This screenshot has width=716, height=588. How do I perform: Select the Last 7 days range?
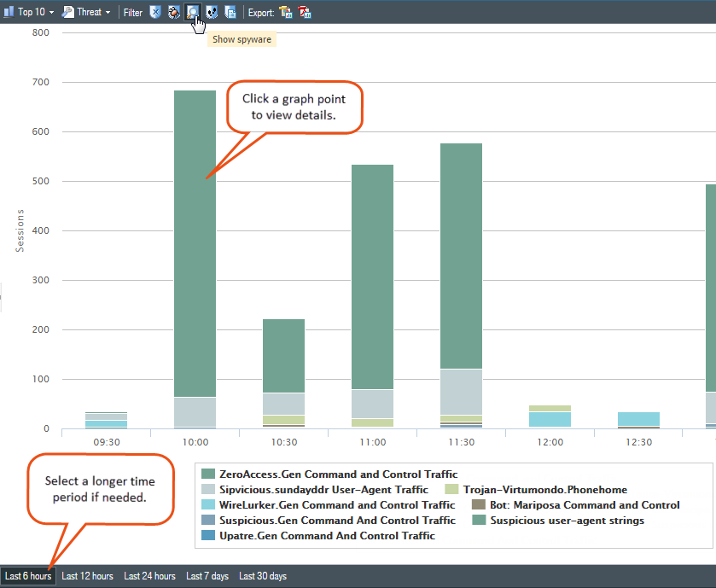coord(207,576)
